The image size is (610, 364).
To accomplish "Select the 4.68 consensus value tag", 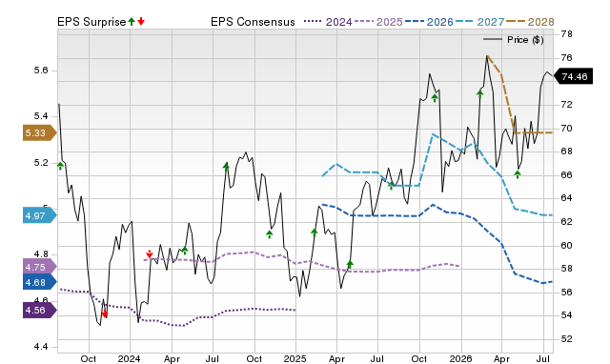I will 40,282.
